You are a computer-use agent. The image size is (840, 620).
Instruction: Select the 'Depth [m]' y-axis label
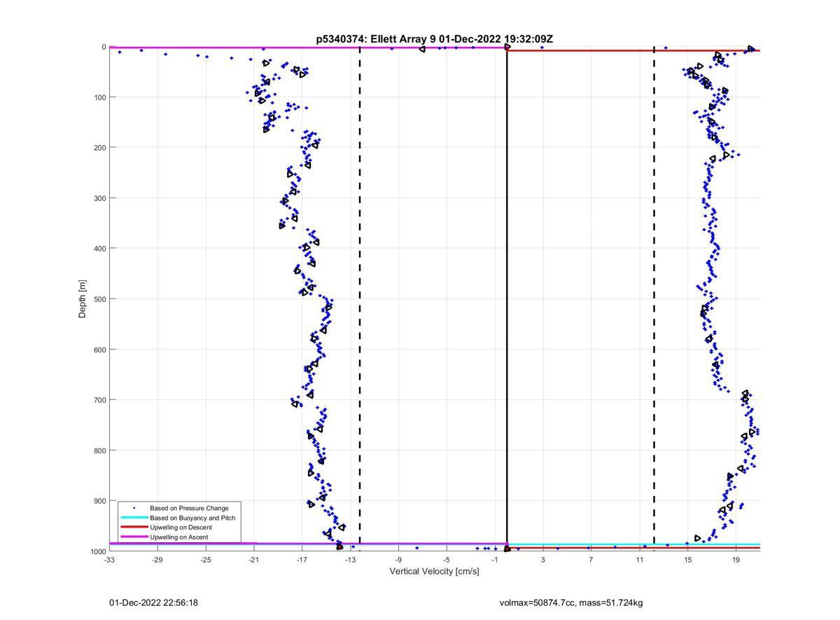[x=83, y=299]
